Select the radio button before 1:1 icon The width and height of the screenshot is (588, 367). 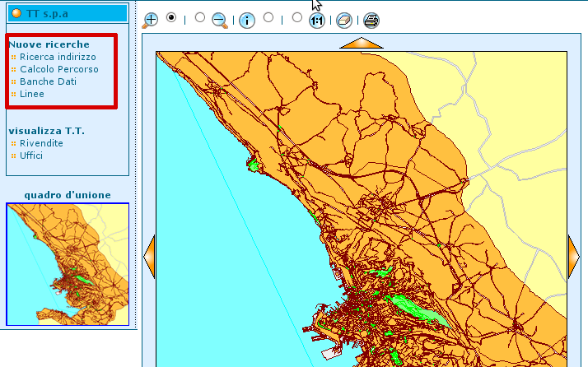(296, 17)
